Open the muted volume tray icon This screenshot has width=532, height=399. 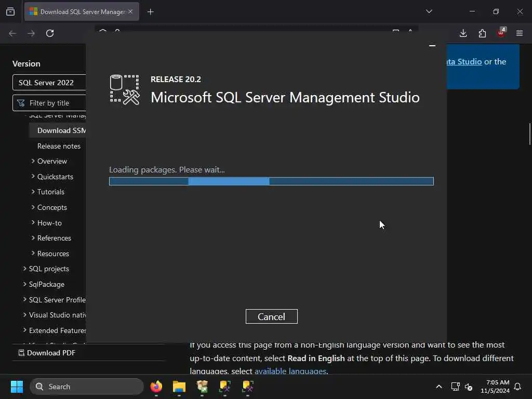(469, 387)
